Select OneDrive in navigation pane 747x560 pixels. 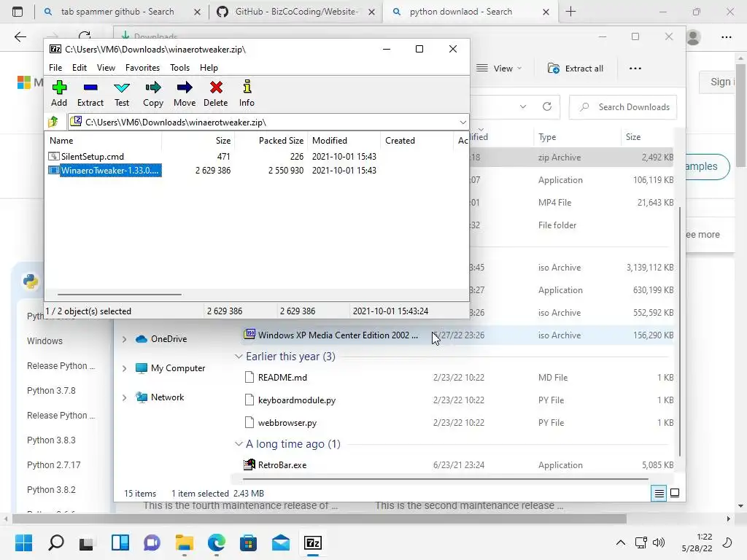[161, 339]
